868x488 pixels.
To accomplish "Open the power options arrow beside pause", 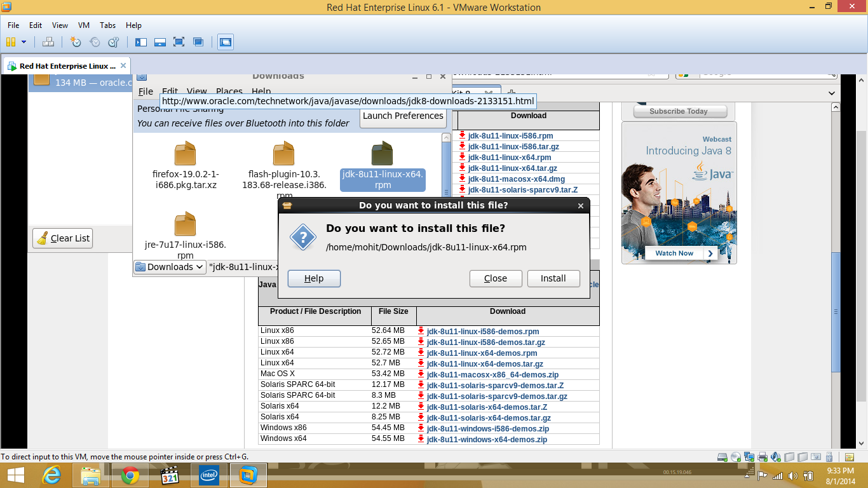I will coord(24,42).
